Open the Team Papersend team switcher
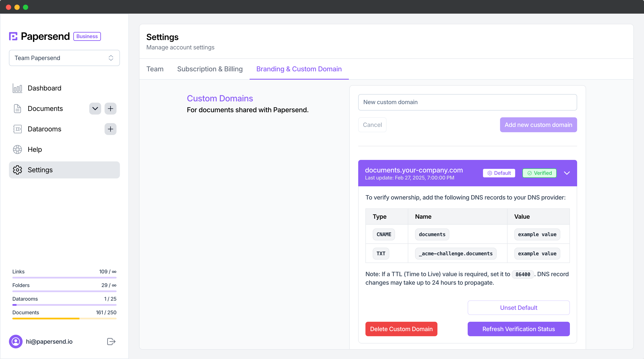The image size is (644, 359). click(x=64, y=58)
